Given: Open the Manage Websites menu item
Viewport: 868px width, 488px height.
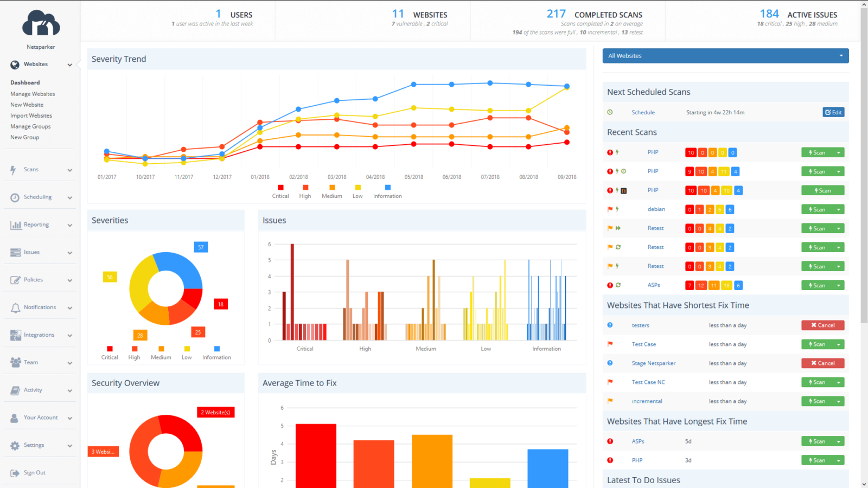Looking at the screenshot, I should tap(33, 93).
